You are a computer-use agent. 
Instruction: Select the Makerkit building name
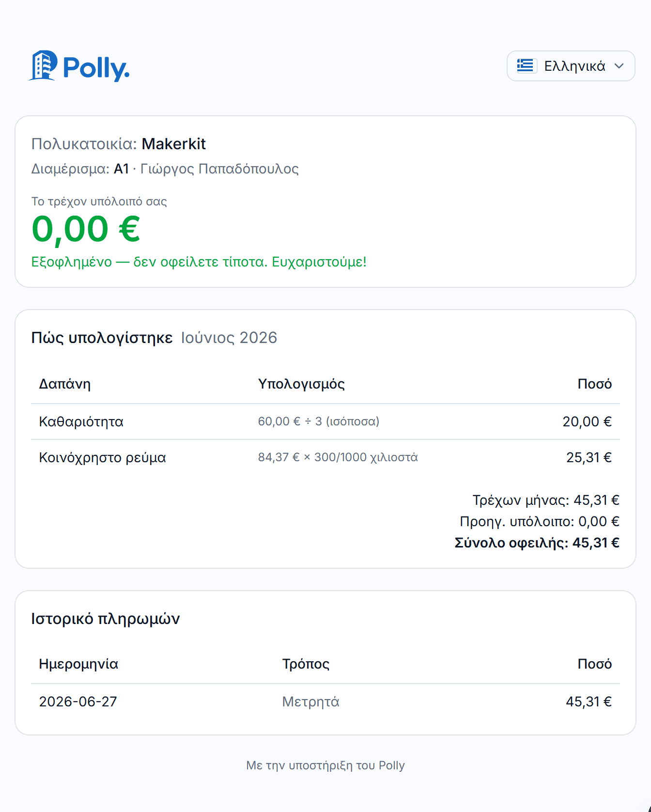[x=173, y=144]
